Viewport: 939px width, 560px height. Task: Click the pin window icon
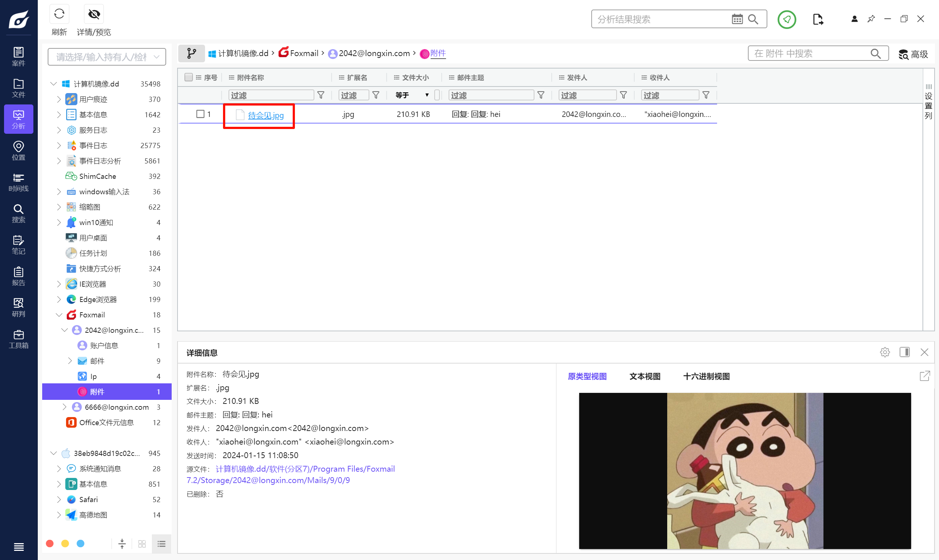871,19
